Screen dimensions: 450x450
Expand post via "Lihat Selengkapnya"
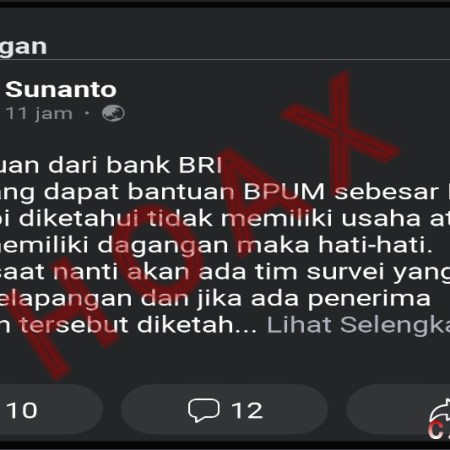pos(358,324)
